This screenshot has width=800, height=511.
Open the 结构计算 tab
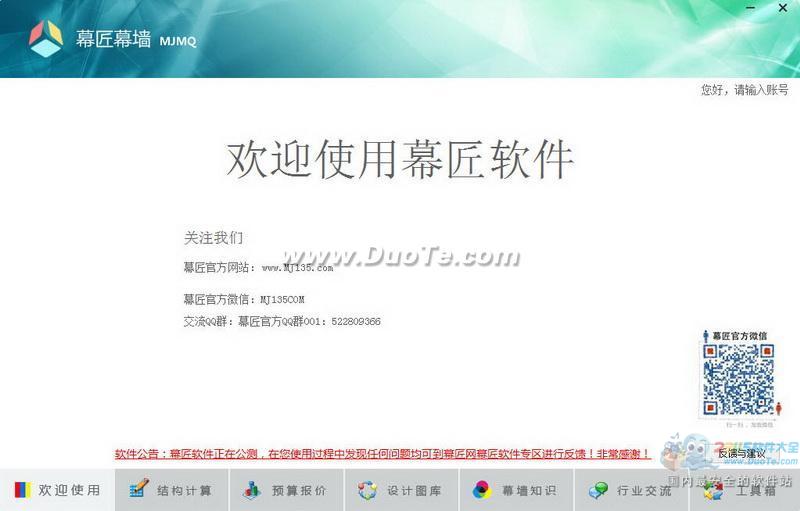click(x=172, y=490)
